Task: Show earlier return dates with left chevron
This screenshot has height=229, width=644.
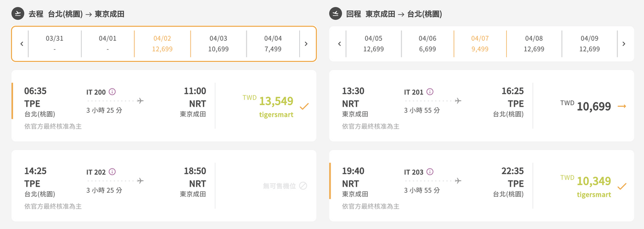Action: click(x=340, y=44)
